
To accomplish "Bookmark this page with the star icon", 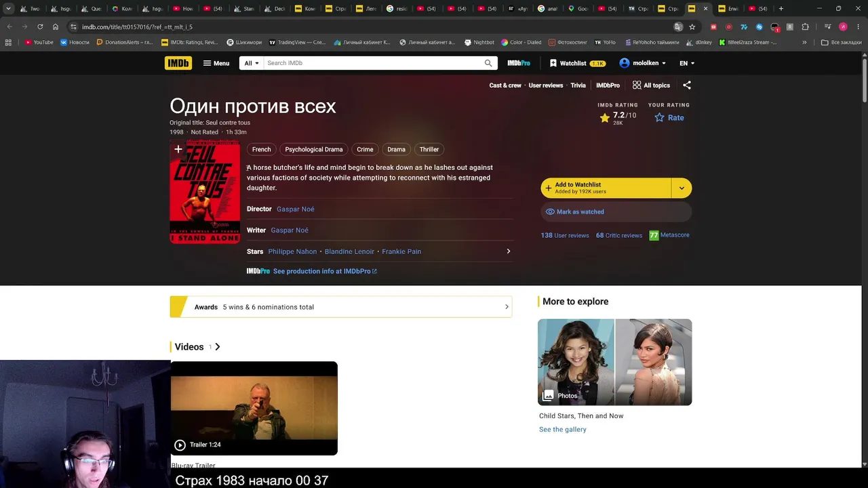I will pos(692,27).
